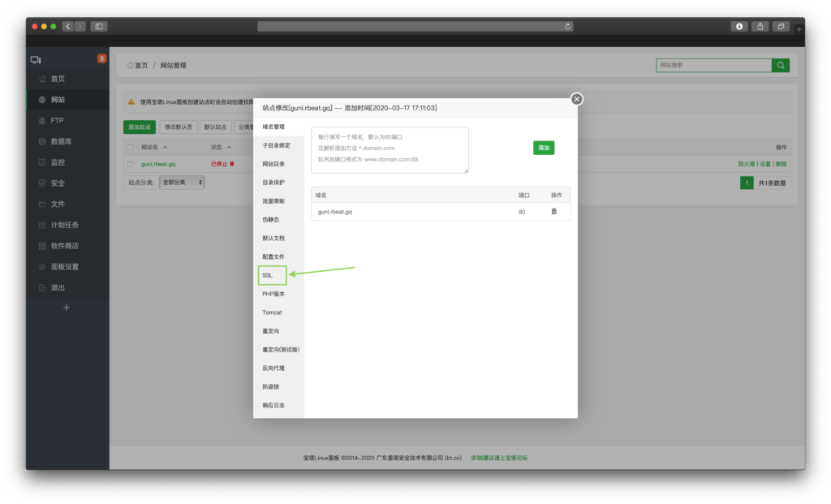Image resolution: width=831 pixels, height=504 pixels.
Task: Click browser forward arrow
Action: tap(80, 27)
